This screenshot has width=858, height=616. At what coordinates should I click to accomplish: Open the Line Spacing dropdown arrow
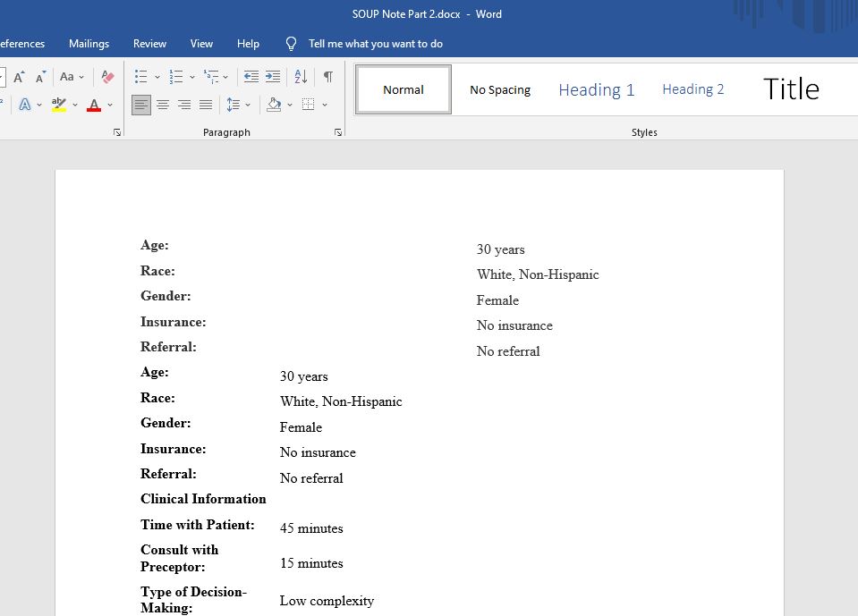[x=248, y=105]
